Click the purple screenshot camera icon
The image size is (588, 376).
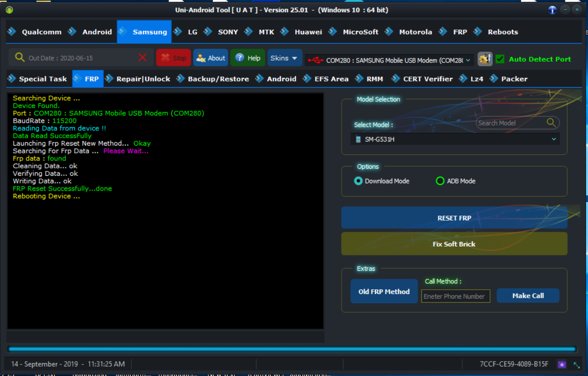[562, 364]
